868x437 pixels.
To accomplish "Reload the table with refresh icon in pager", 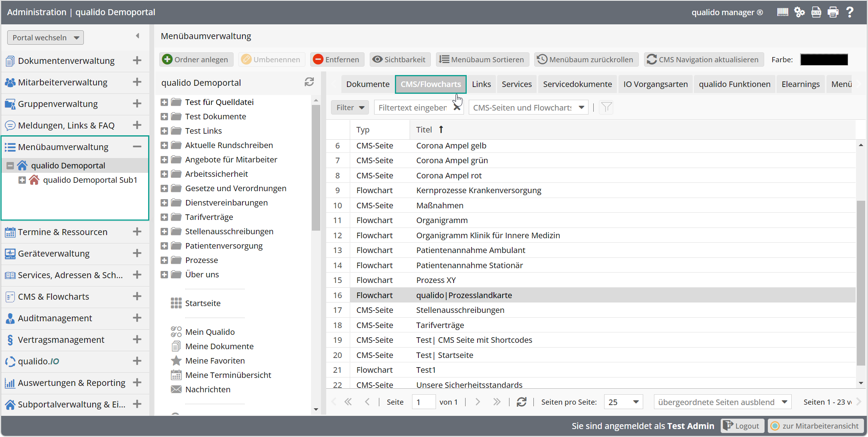I will coord(521,402).
